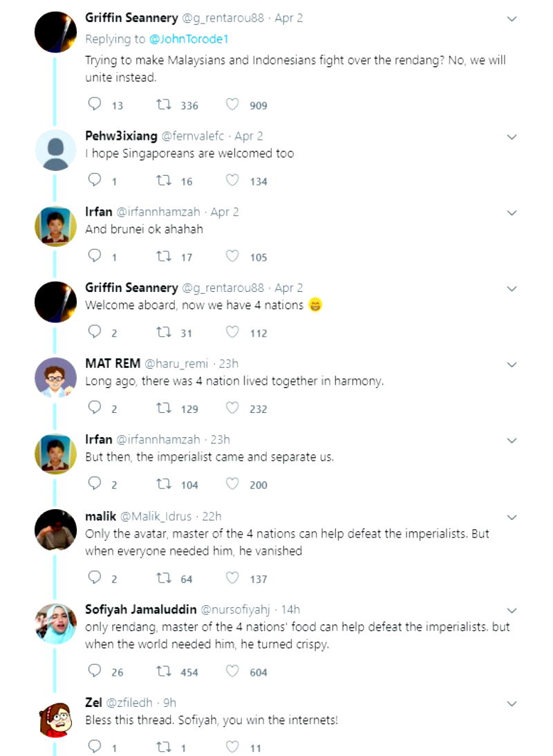The width and height of the screenshot is (553, 756).
Task: Retweet Irfan's 'And brunei ok' tweet
Action: point(164,257)
